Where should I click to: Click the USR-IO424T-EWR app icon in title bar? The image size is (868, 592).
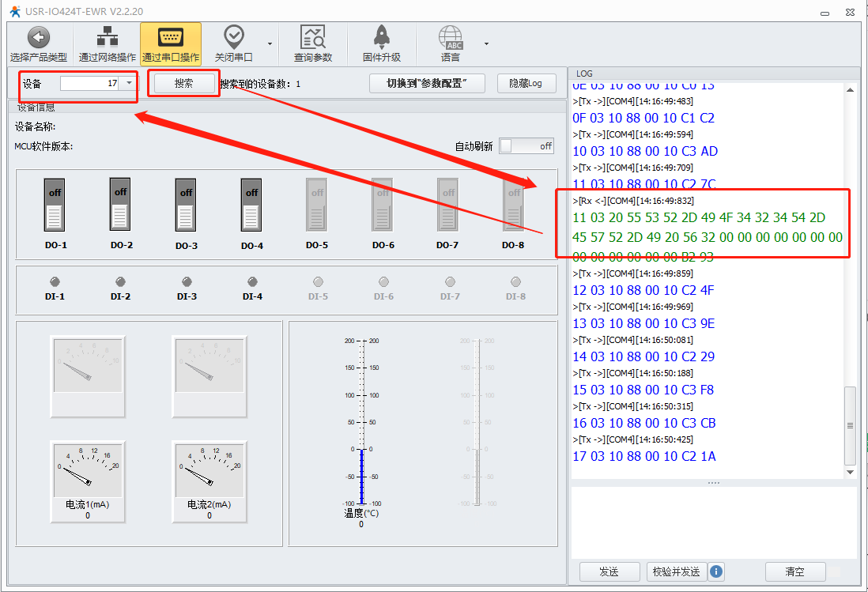coord(15,11)
